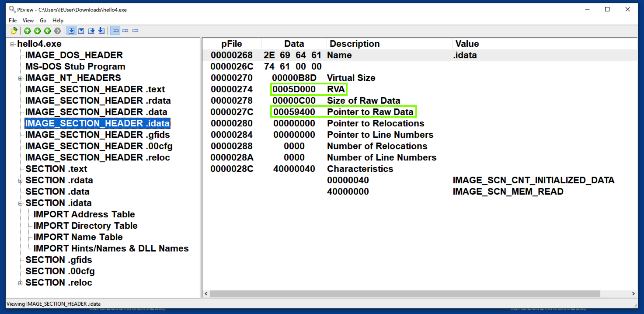Screen dimensions: 644x314
Task: Click the green up arrow toolbar button
Action: point(27,31)
